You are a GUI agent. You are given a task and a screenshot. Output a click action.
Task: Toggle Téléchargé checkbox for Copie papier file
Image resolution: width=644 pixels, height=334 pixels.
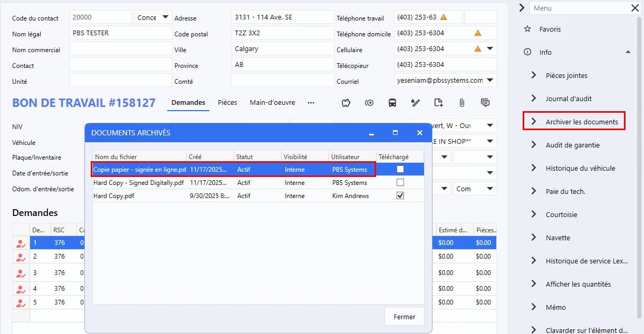400,169
